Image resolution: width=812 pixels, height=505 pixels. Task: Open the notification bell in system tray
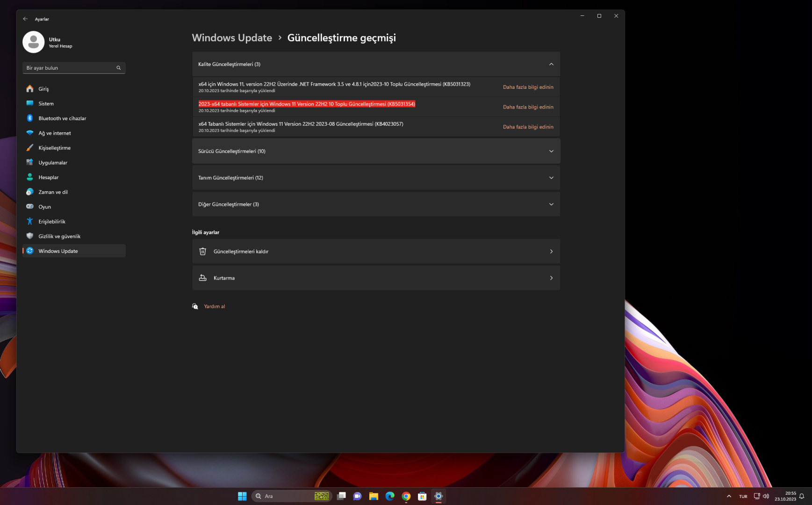(802, 496)
